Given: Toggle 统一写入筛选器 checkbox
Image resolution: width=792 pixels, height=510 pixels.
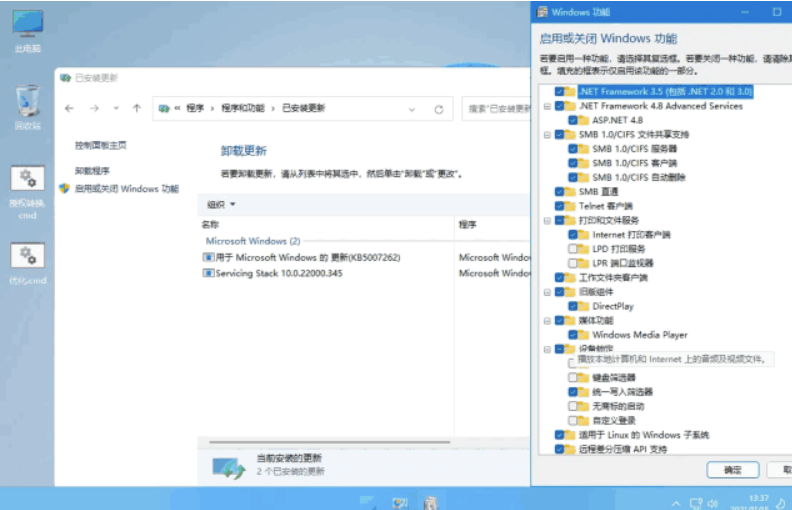Looking at the screenshot, I should tap(573, 392).
